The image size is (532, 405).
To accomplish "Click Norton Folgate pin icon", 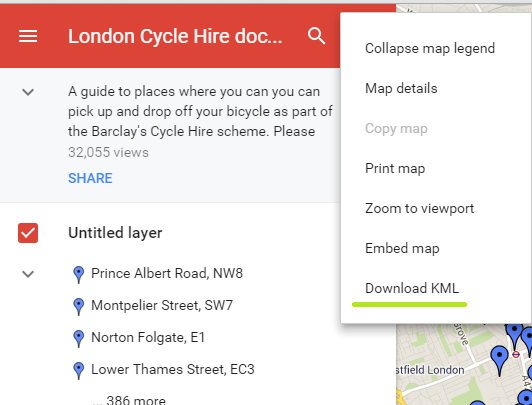I will (79, 338).
